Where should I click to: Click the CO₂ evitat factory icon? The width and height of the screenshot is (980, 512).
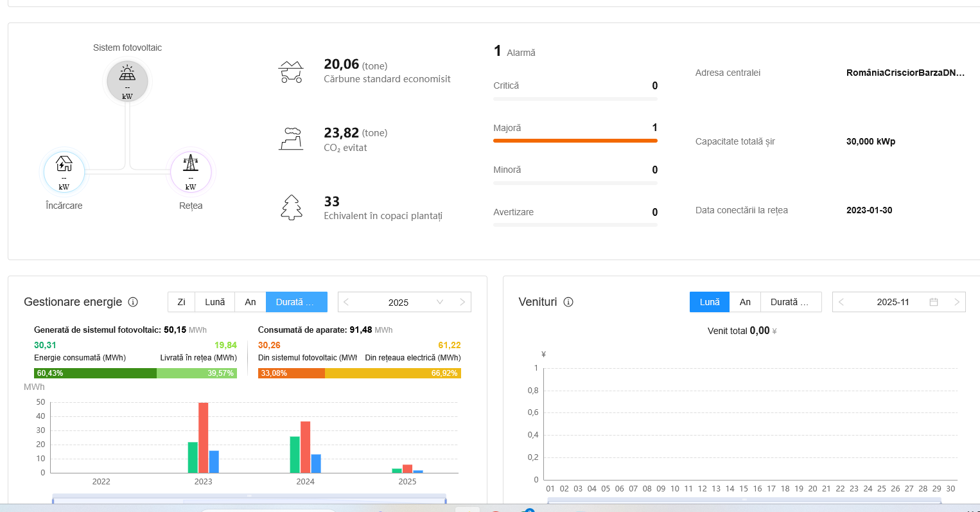click(291, 139)
